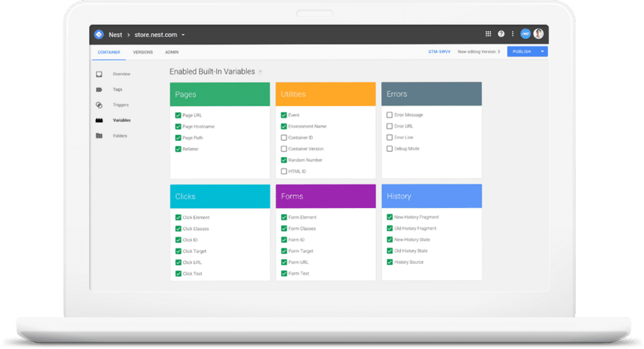
Task: Open the three-dot more options menu
Action: point(513,34)
